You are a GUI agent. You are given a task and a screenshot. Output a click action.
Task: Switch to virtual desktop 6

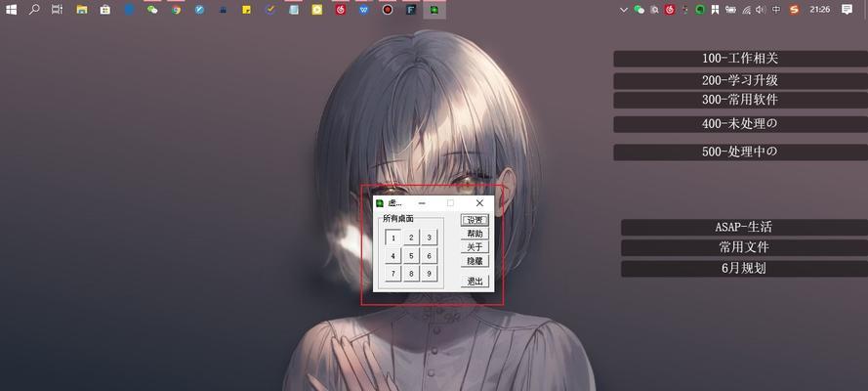(x=429, y=256)
